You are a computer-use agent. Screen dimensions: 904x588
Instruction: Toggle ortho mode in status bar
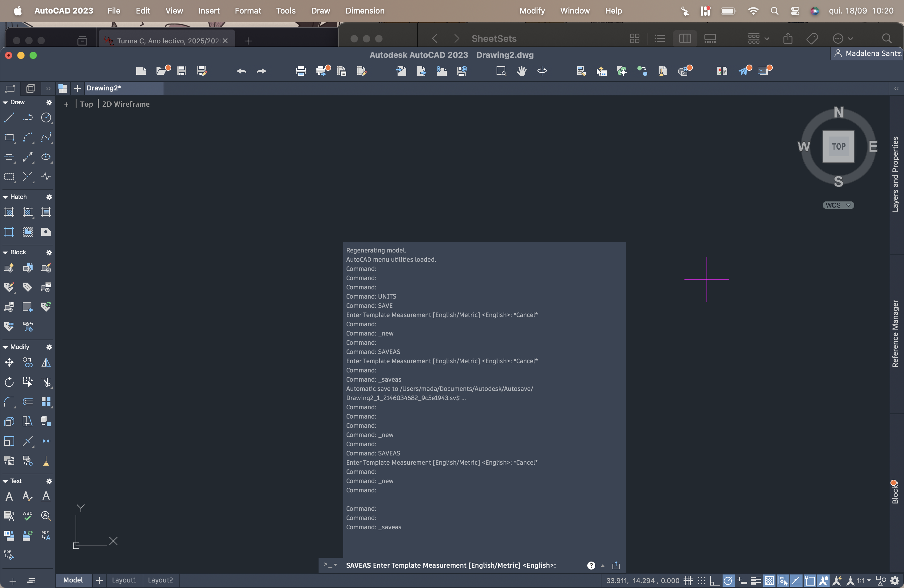(x=715, y=580)
